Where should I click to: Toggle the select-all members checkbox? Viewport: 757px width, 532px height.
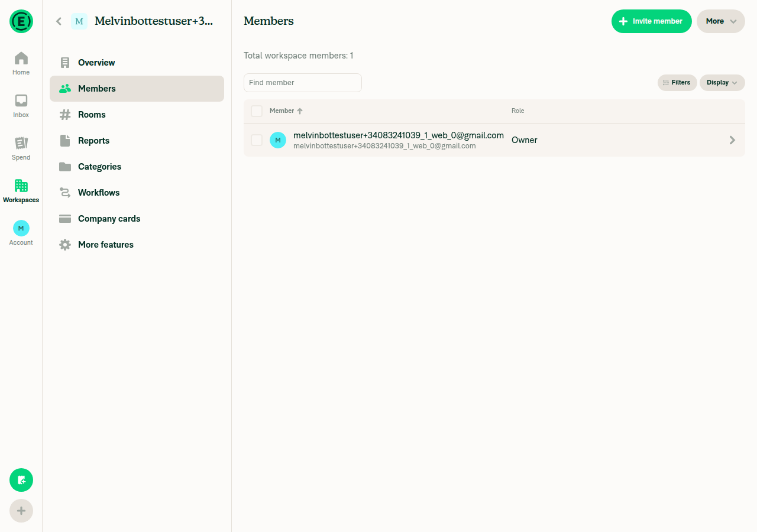click(x=257, y=111)
